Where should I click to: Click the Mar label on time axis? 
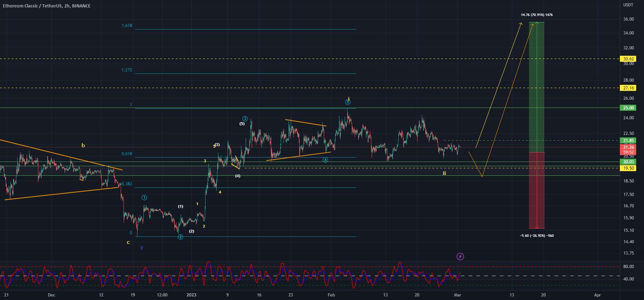(x=458, y=295)
